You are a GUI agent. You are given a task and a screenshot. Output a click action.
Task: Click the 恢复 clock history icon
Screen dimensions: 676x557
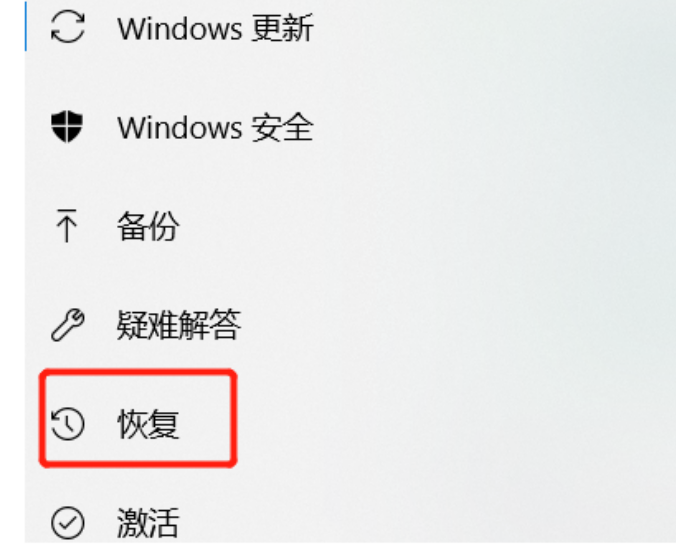coord(68,424)
